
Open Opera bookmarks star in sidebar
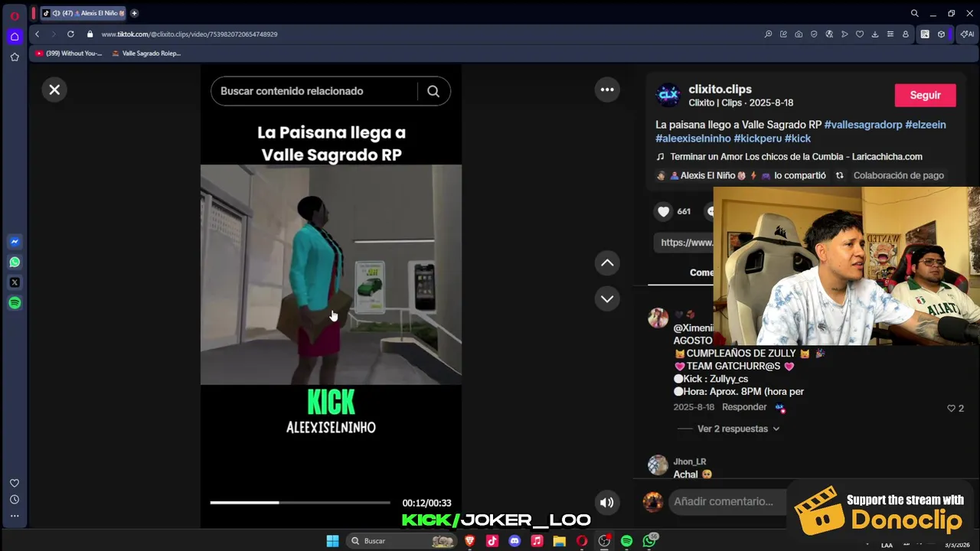[14, 57]
